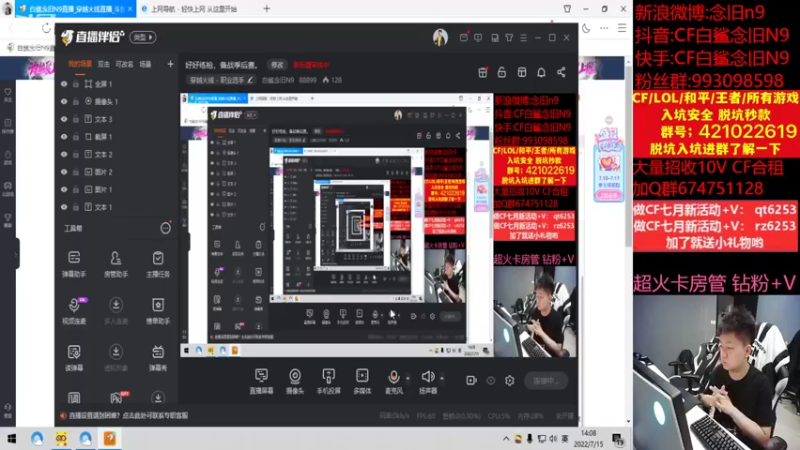Click browser night mode moon icon
The height and width of the screenshot is (450, 800).
(586, 29)
